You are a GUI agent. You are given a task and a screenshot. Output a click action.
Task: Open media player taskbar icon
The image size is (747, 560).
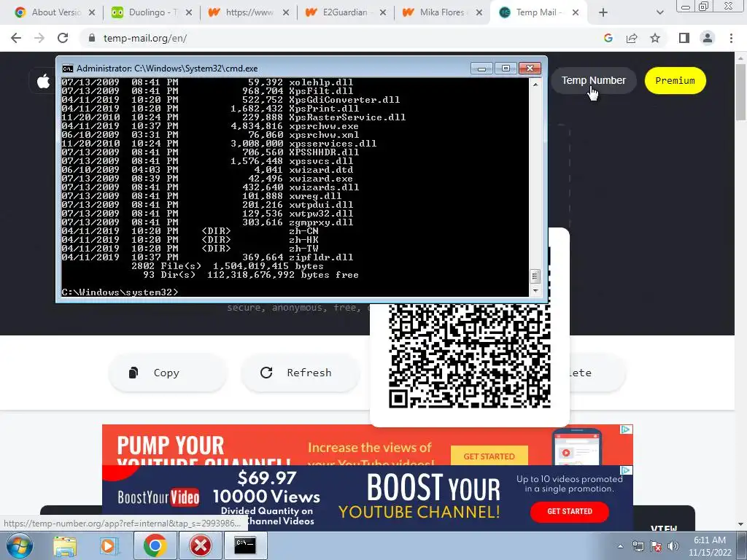click(109, 545)
